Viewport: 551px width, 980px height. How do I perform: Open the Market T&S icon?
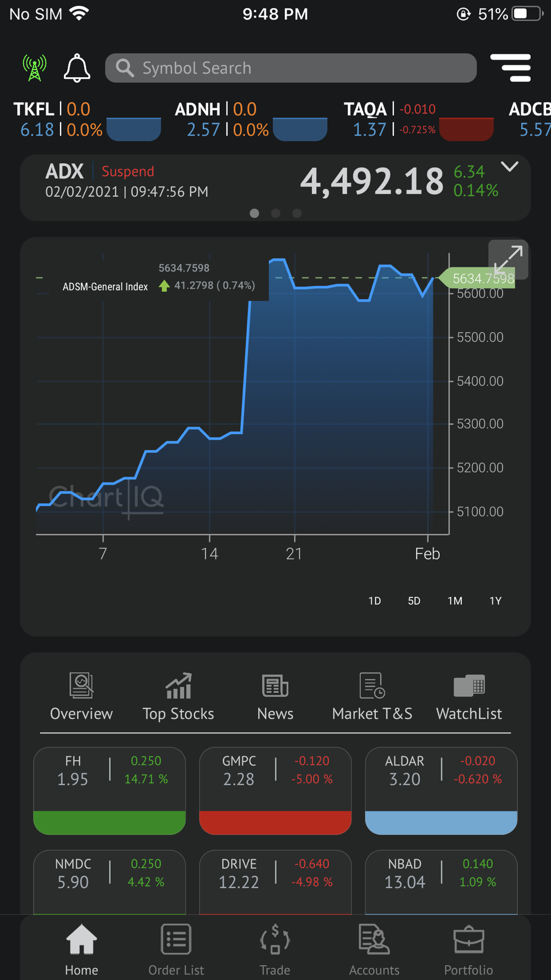tap(372, 686)
